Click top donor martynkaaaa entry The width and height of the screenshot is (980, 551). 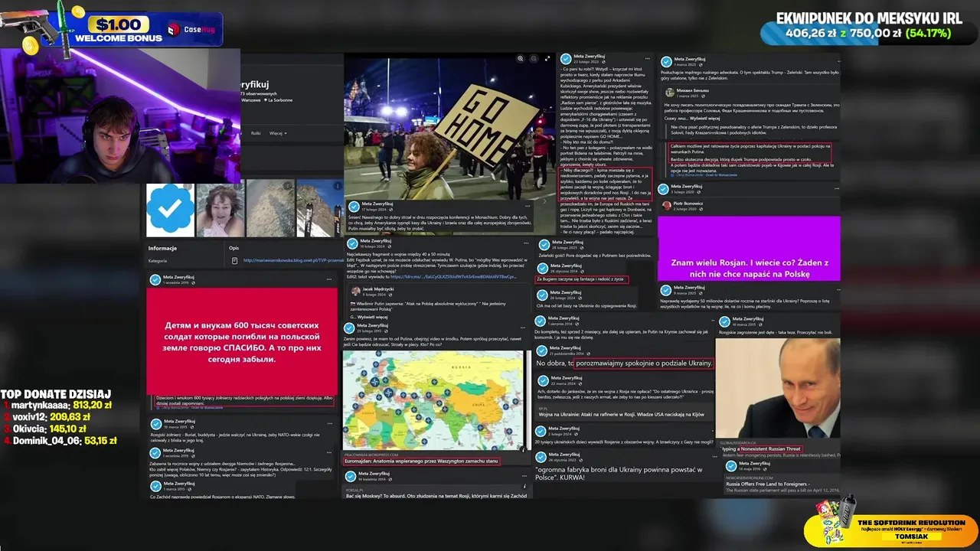tap(58, 406)
